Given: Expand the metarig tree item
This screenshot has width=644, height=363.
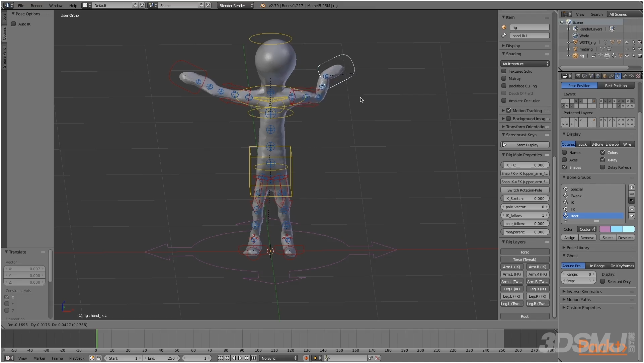Looking at the screenshot, I should [568, 49].
